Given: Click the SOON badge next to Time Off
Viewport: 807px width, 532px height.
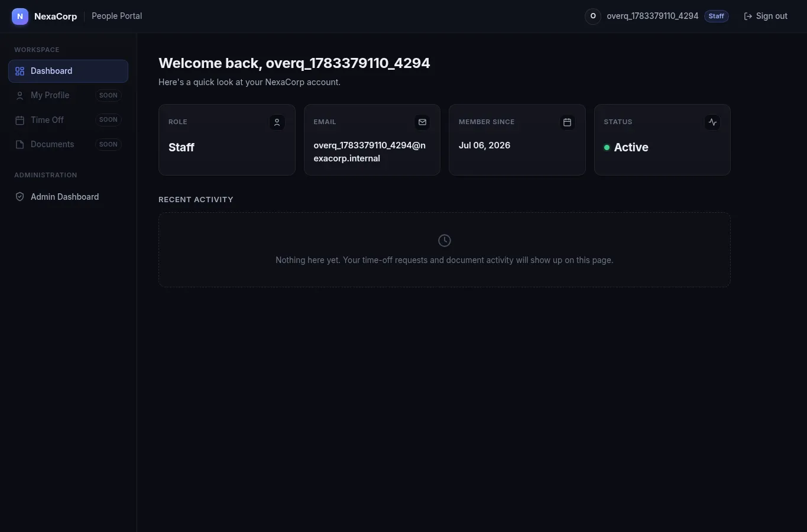Looking at the screenshot, I should point(108,120).
